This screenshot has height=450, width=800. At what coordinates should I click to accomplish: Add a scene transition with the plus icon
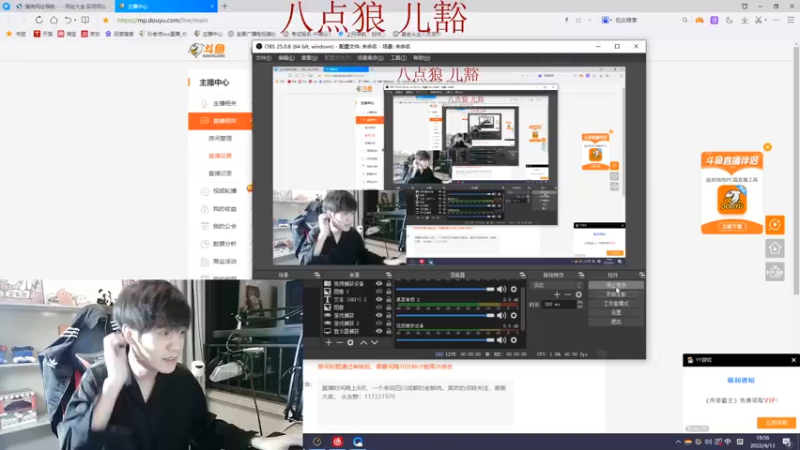tap(557, 294)
